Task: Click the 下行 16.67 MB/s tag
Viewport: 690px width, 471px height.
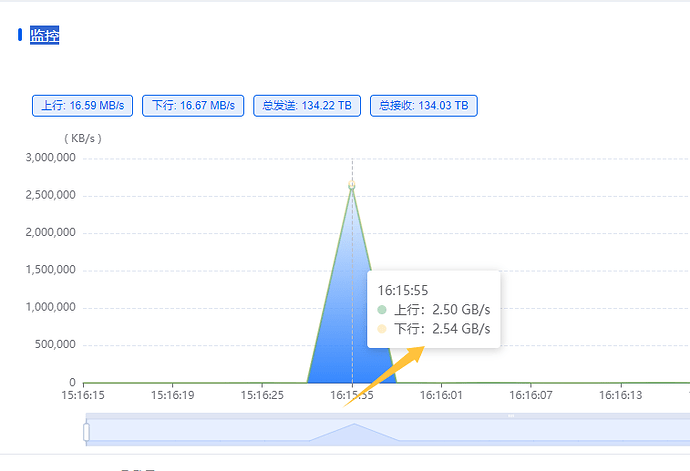Action: (194, 105)
